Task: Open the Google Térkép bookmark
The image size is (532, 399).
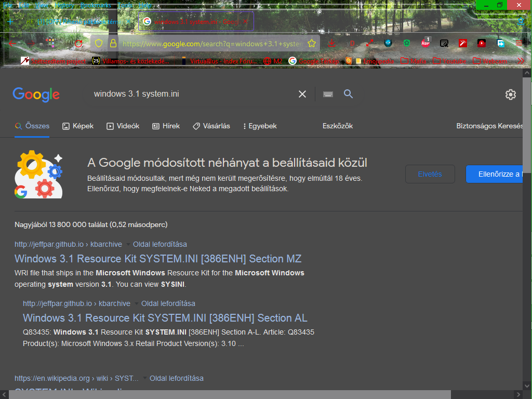Action: point(314,61)
